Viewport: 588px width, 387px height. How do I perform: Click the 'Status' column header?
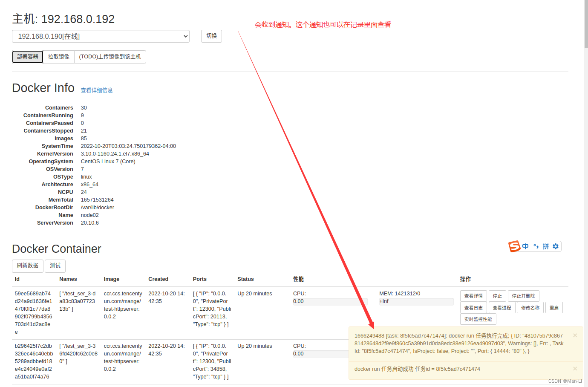(x=245, y=279)
